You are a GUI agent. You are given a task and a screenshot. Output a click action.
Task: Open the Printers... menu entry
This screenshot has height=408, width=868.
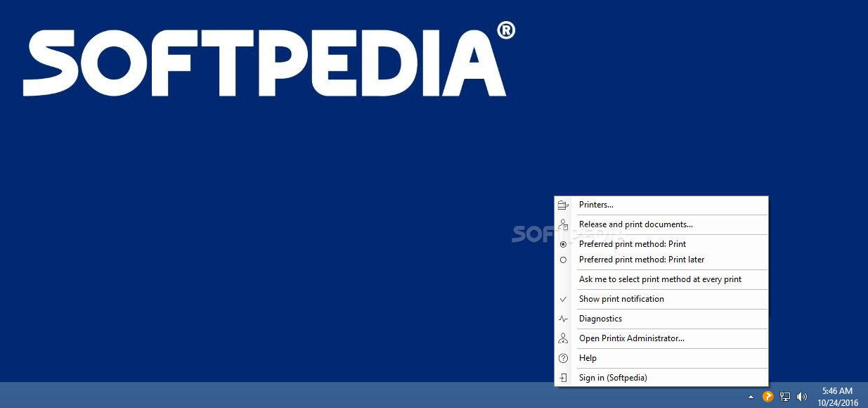point(661,205)
